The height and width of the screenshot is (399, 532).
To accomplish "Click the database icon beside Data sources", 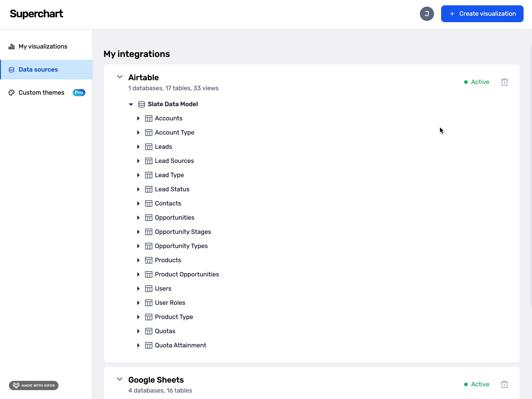I will coord(12,70).
